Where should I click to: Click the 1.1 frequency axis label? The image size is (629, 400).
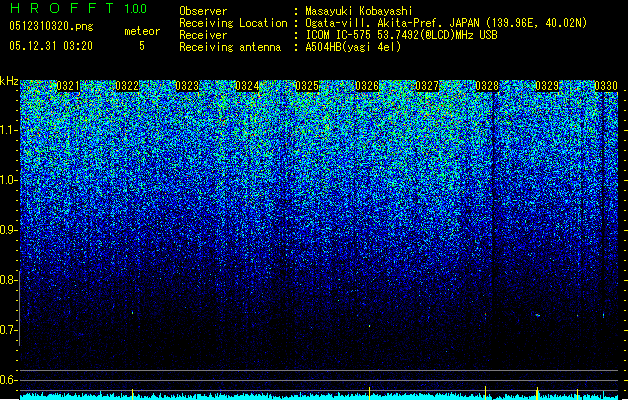coord(8,130)
